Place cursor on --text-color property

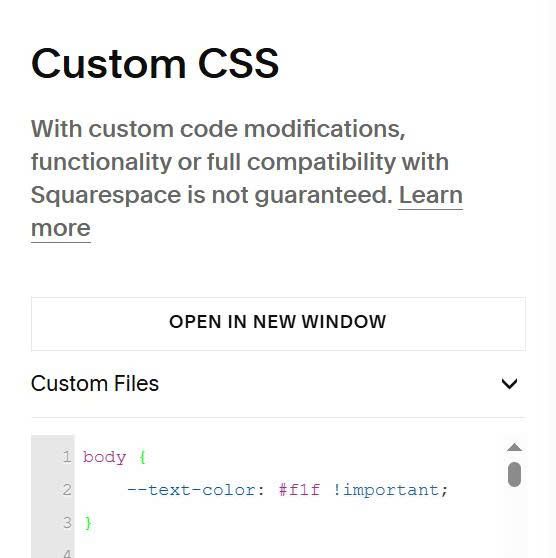coord(196,490)
